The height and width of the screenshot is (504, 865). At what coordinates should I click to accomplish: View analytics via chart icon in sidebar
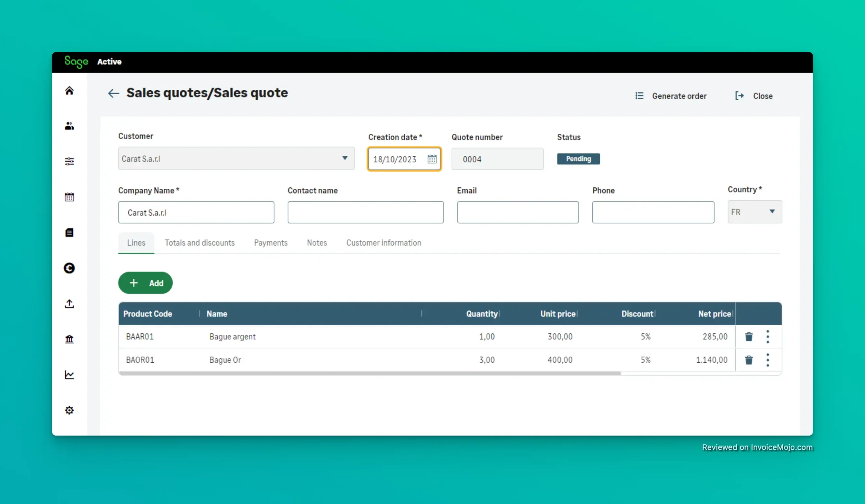point(69,375)
